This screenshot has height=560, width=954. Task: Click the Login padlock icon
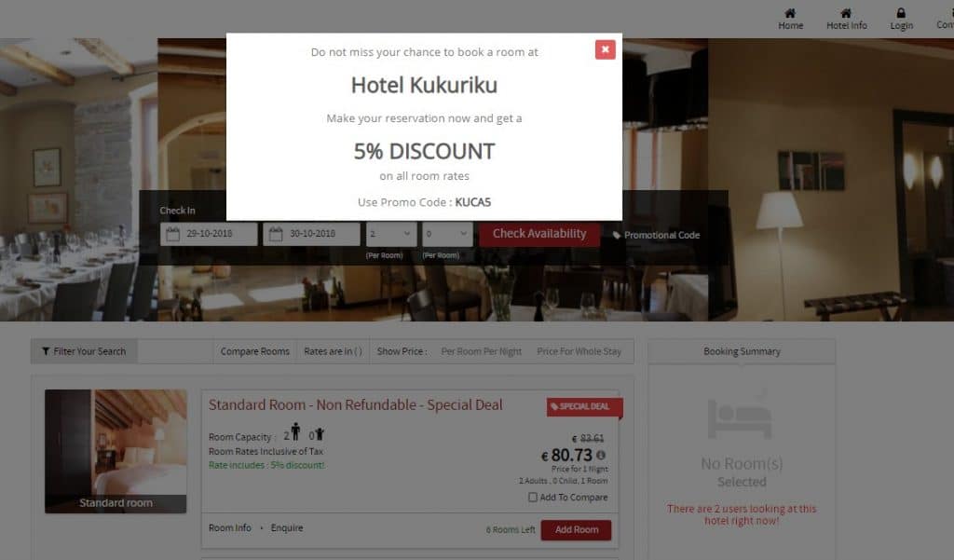(901, 13)
